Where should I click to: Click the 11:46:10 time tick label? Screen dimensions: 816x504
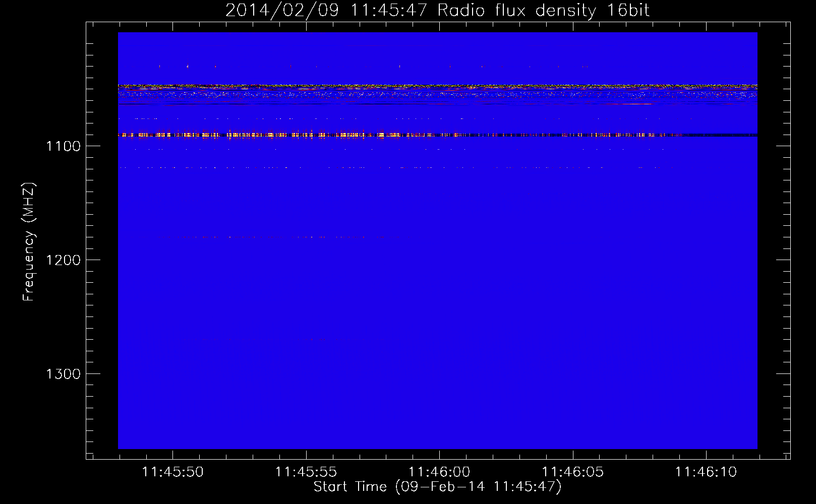(706, 472)
